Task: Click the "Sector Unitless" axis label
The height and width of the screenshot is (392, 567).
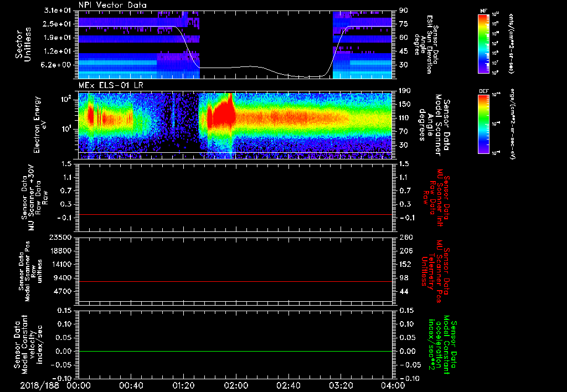Action: pos(23,44)
